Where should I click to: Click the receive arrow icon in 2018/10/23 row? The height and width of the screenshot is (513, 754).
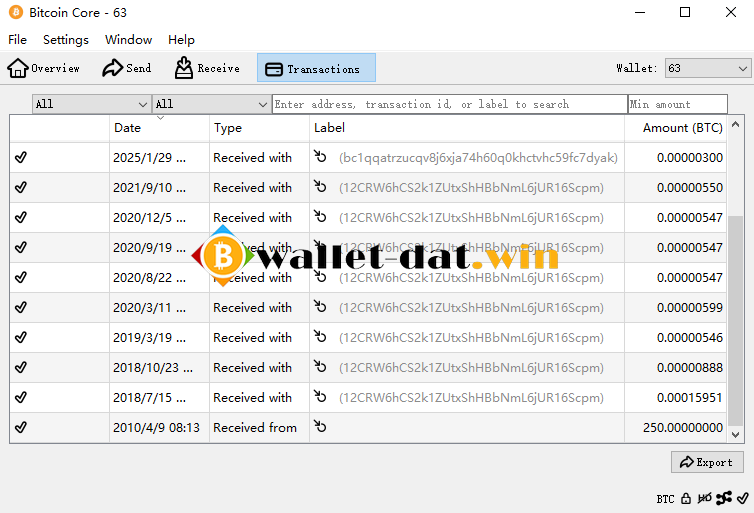point(320,366)
